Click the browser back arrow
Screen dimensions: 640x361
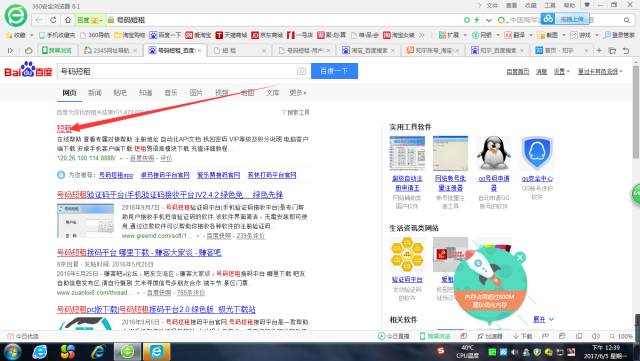39,20
